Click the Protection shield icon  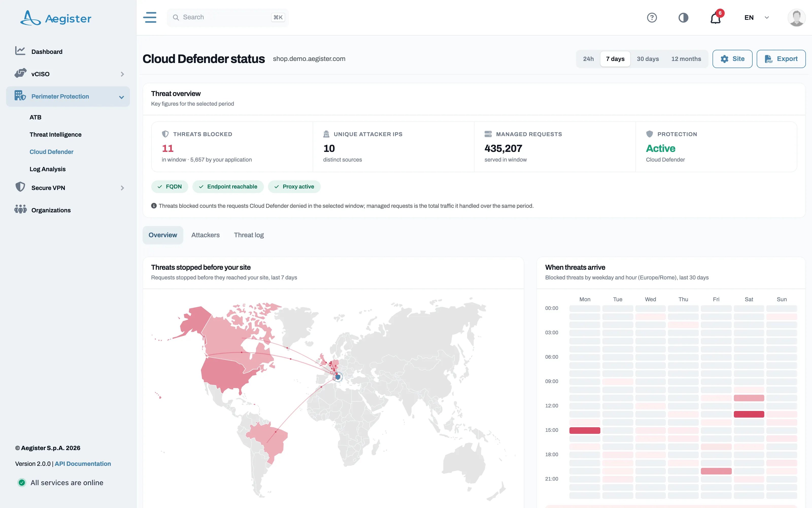[650, 134]
